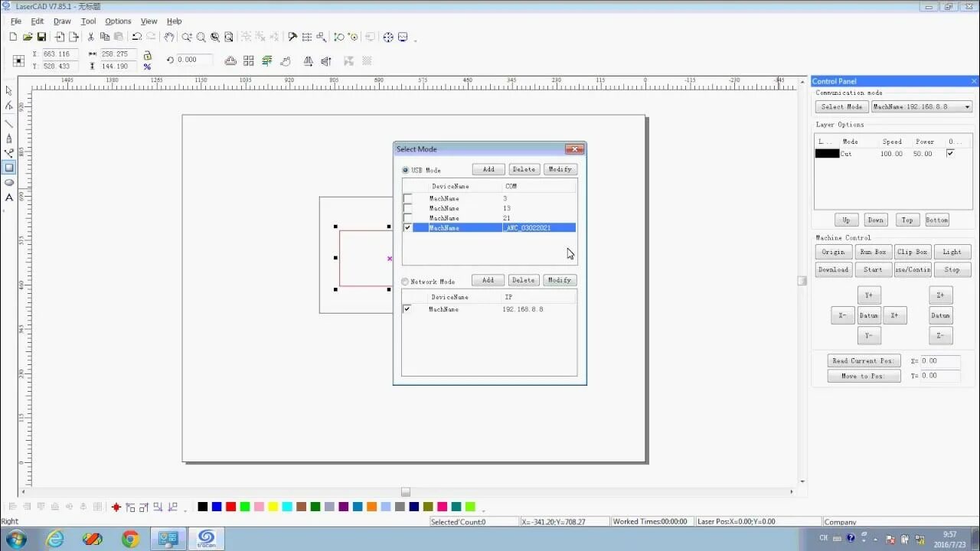980x551 pixels.
Task: Select the Ellipse tool below the rectangle
Action: pyautogui.click(x=9, y=182)
